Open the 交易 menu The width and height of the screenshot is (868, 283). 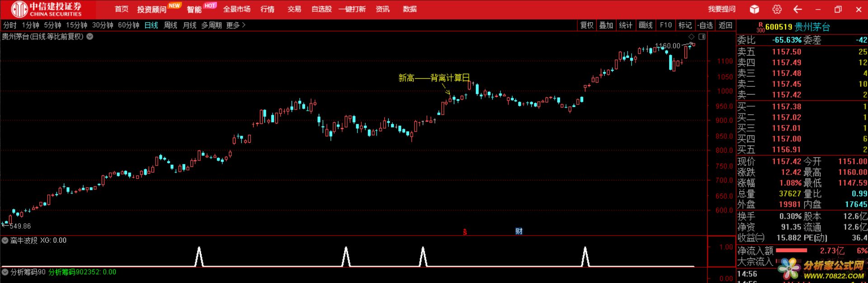(x=294, y=9)
